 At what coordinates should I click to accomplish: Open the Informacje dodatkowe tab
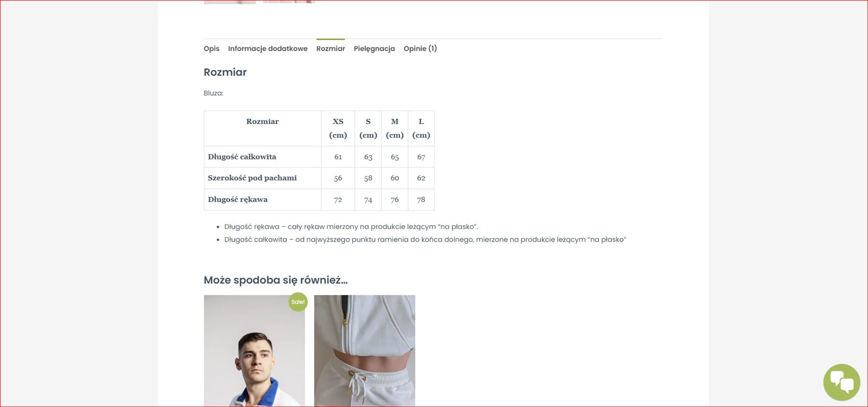[267, 48]
